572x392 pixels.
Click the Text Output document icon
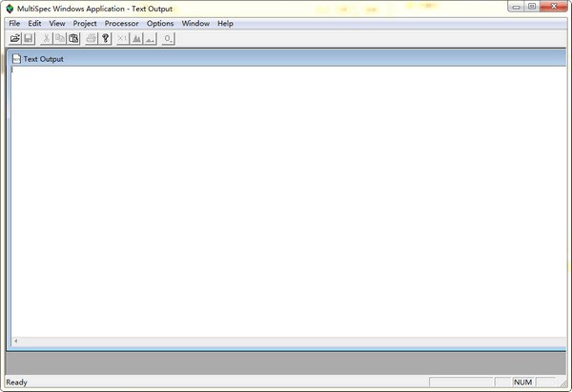click(x=16, y=59)
